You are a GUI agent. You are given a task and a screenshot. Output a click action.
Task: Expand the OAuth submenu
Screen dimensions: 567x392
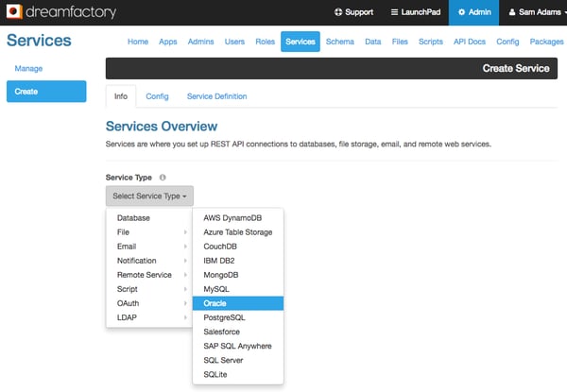pyautogui.click(x=149, y=303)
